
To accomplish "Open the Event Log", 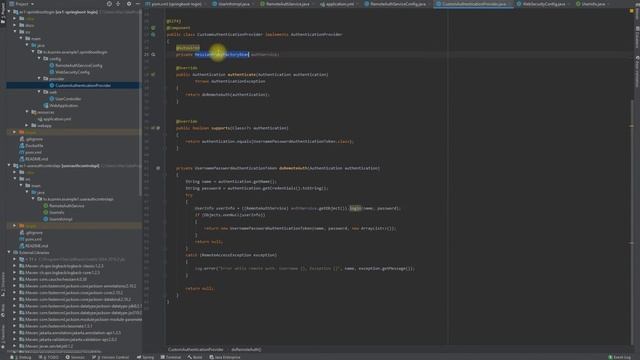I will (x=620, y=357).
